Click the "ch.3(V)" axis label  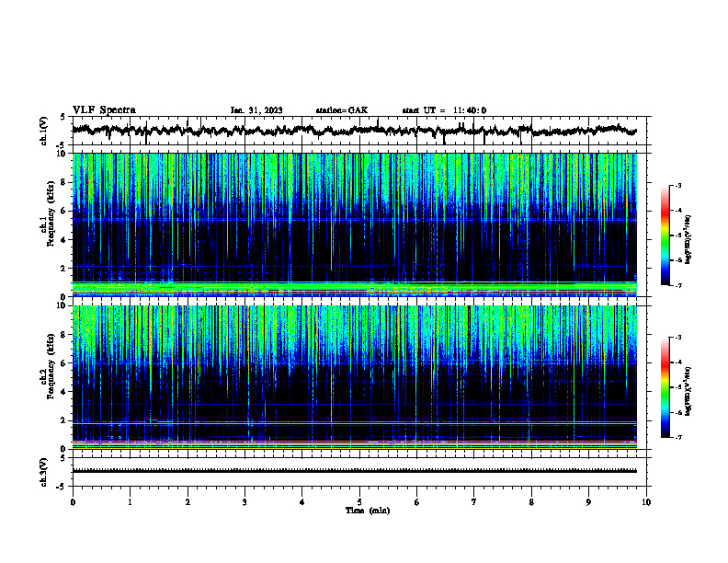coord(43,472)
